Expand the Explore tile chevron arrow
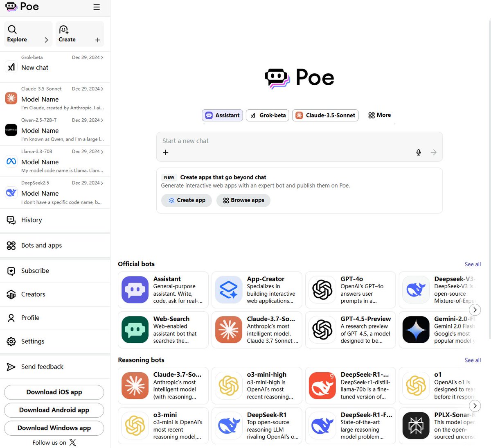 point(46,40)
